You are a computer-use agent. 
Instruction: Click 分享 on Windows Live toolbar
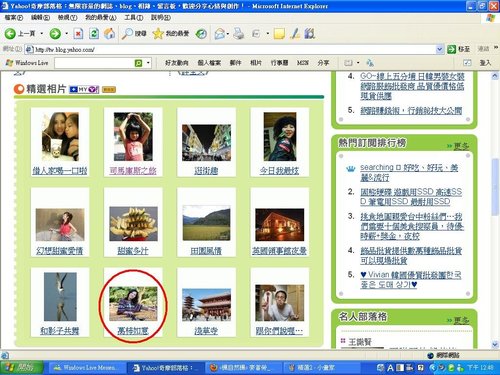point(323,63)
